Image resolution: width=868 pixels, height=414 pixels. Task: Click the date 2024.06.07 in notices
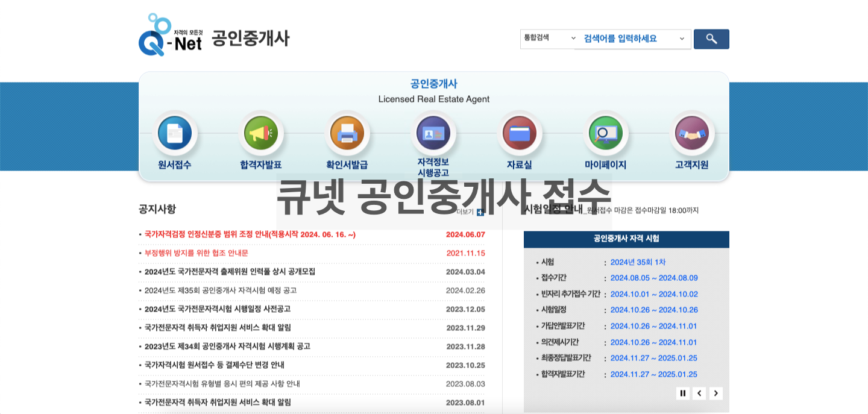[x=465, y=234]
